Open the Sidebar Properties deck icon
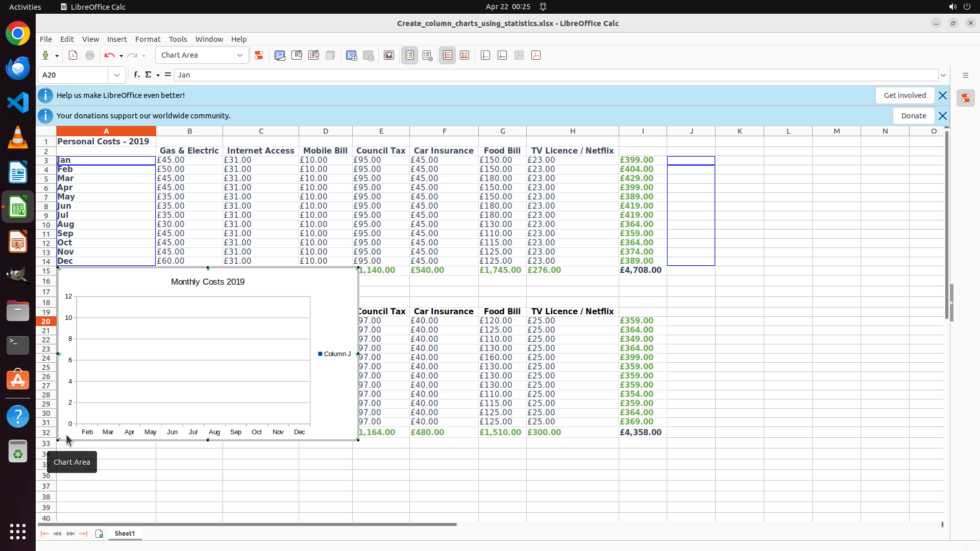Screen dimensions: 980x551 click(x=965, y=98)
